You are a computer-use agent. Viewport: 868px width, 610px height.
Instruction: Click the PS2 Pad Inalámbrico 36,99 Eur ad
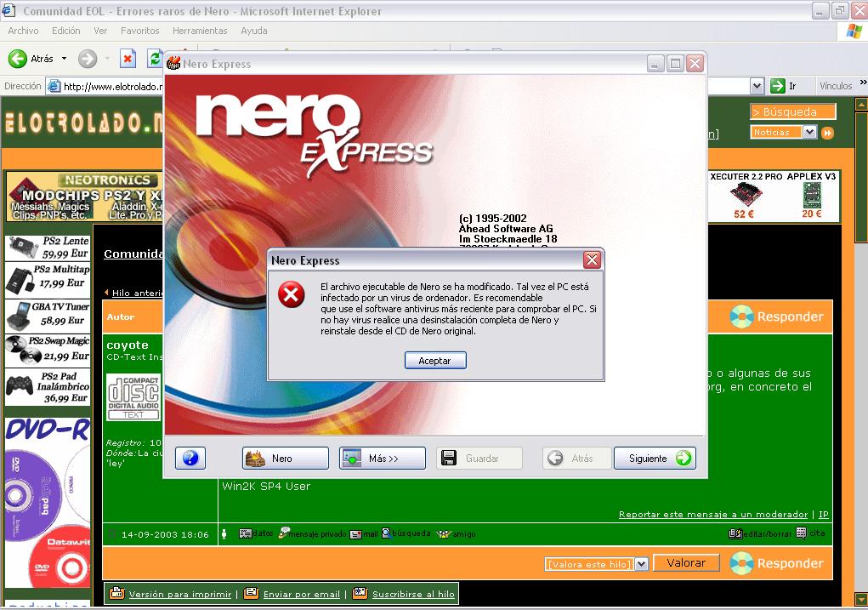click(x=48, y=387)
